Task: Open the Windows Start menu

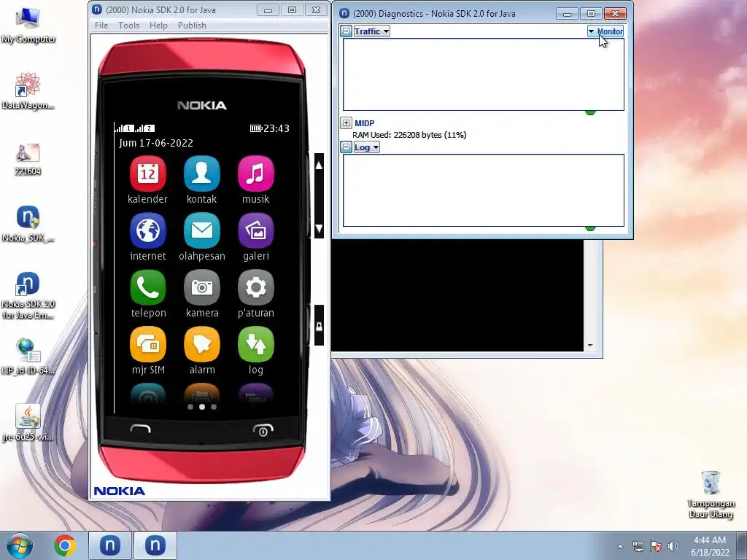Action: coord(20,545)
